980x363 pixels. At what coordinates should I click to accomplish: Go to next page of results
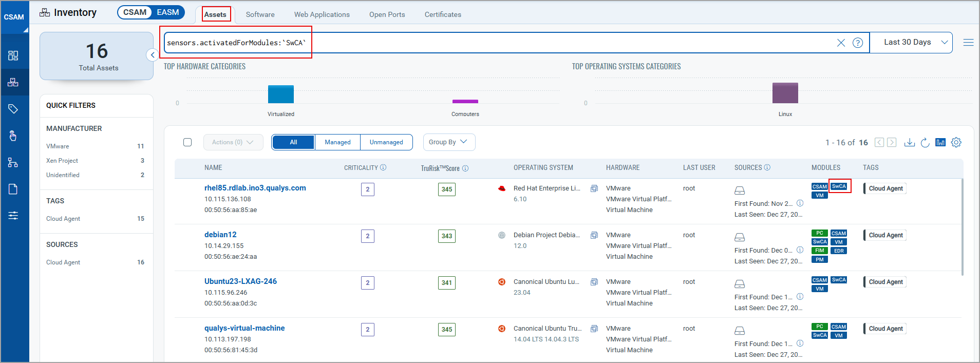[x=892, y=142]
